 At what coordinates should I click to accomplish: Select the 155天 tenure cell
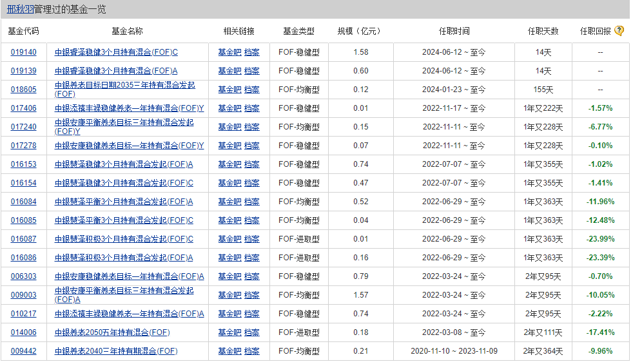click(x=543, y=89)
